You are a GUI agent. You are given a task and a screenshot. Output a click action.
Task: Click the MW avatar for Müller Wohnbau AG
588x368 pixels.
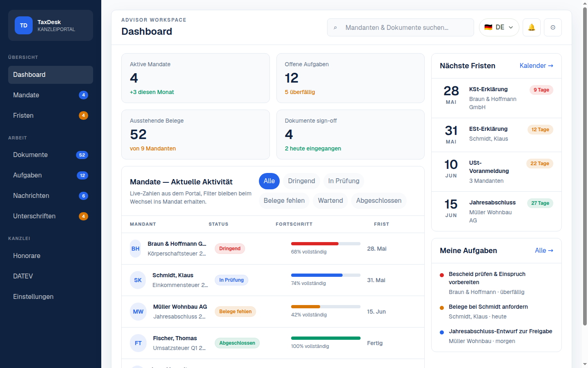tap(138, 312)
